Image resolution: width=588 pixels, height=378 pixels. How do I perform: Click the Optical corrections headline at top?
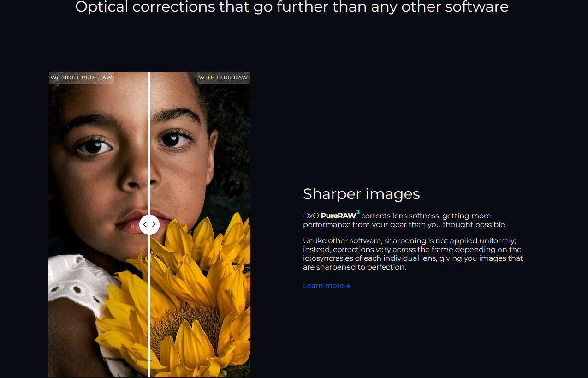click(291, 7)
